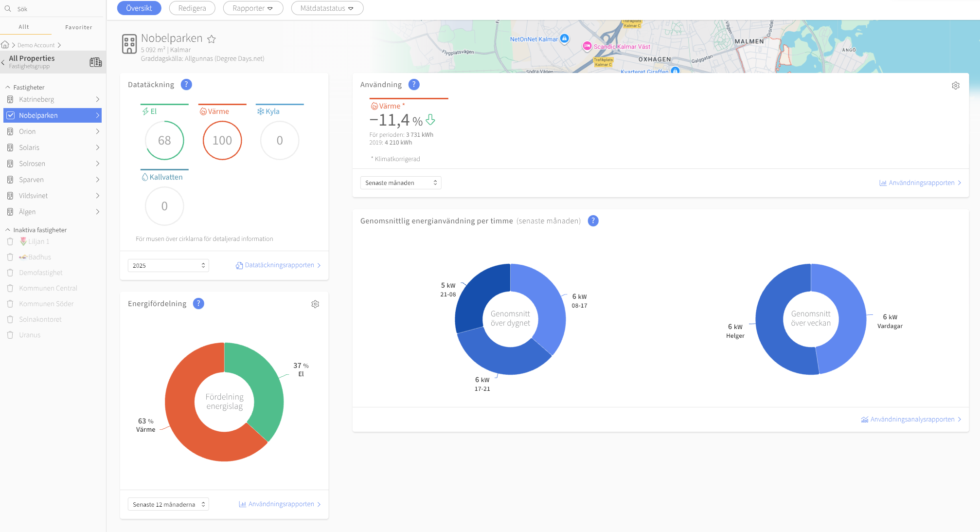Screen dimensions: 980x532
Task: Select the Katrineberg property checkbox icon
Action: pos(10,99)
